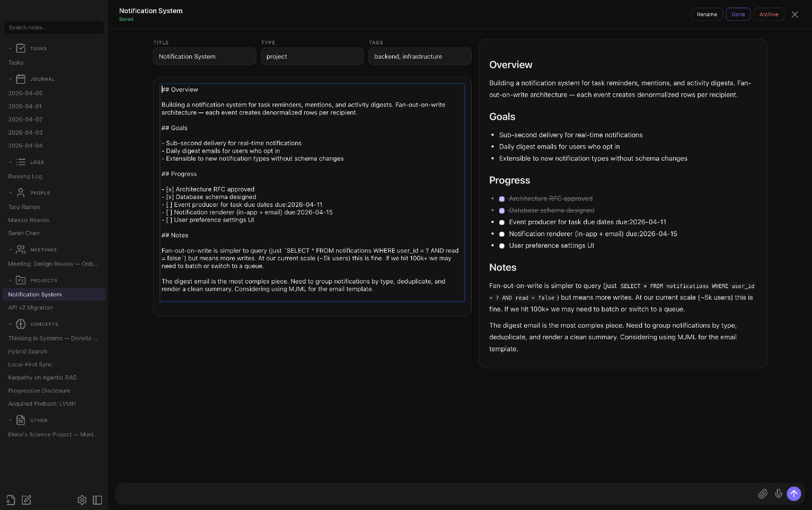The image size is (812, 510).
Task: Click the Type field showing project
Action: [312, 56]
